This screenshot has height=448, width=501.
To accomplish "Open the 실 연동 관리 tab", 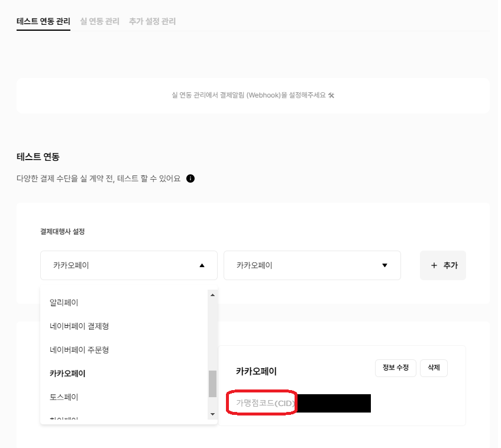I will (x=100, y=21).
